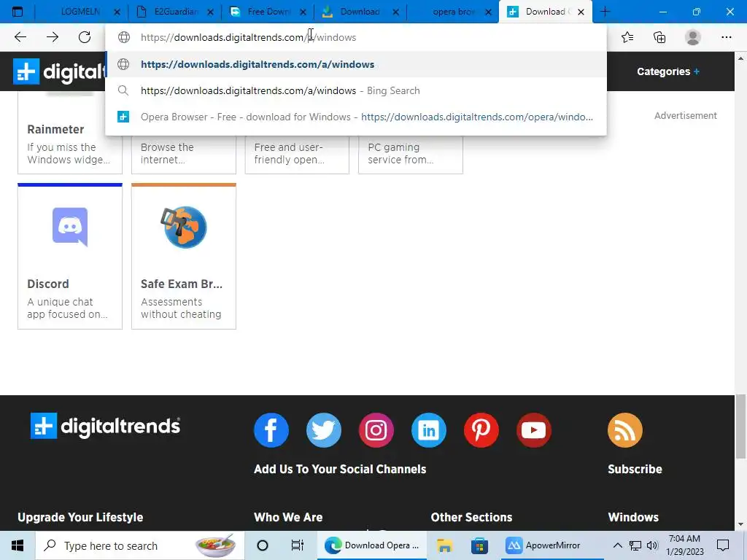The width and height of the screenshot is (747, 560).
Task: Select the bold a/windows URL suggestion
Action: (356, 64)
